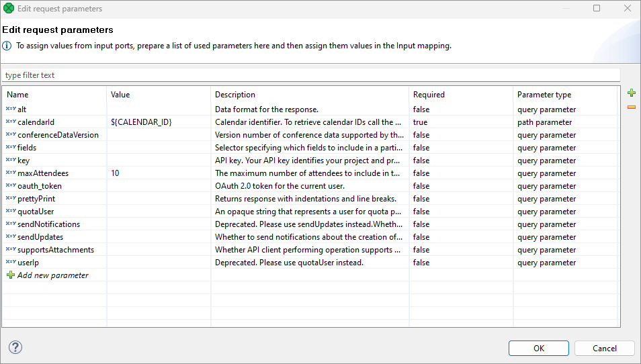Select the ${CALENDAR_ID} value cell
Viewport: 641px width, 364px height.
(142, 122)
